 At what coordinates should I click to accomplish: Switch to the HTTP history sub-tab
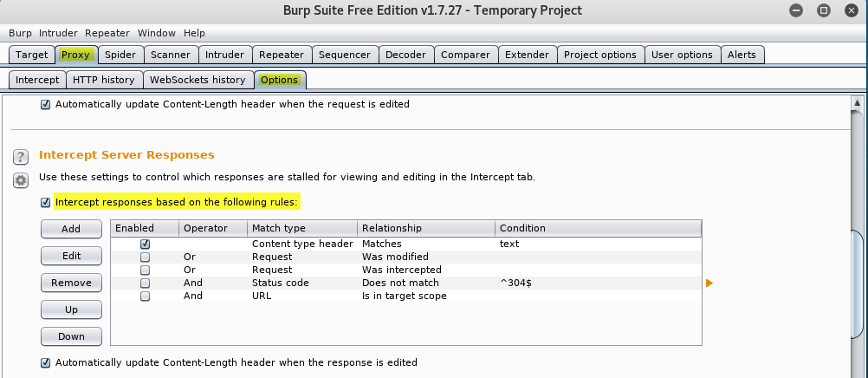[103, 80]
